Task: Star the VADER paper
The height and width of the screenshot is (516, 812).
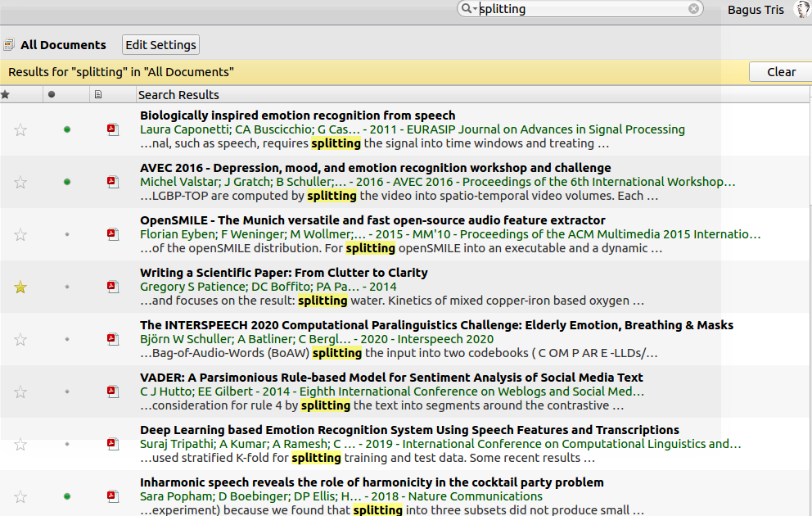Action: pyautogui.click(x=20, y=392)
